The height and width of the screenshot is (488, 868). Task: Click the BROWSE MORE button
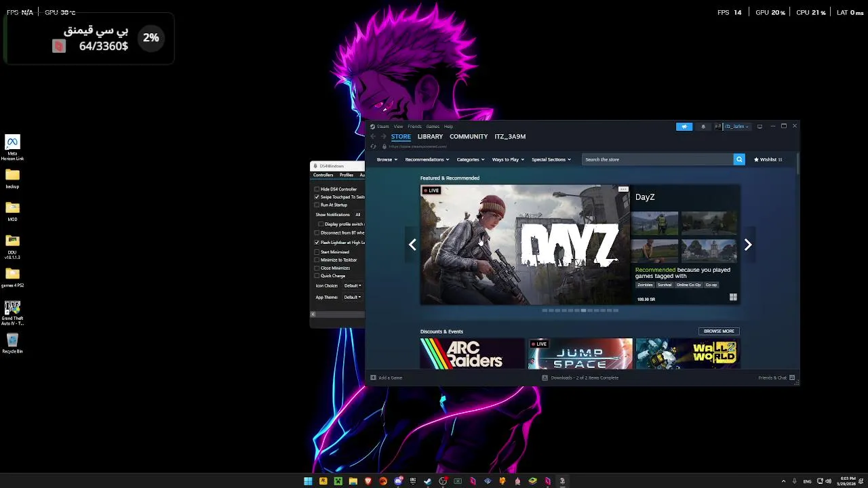[719, 331]
